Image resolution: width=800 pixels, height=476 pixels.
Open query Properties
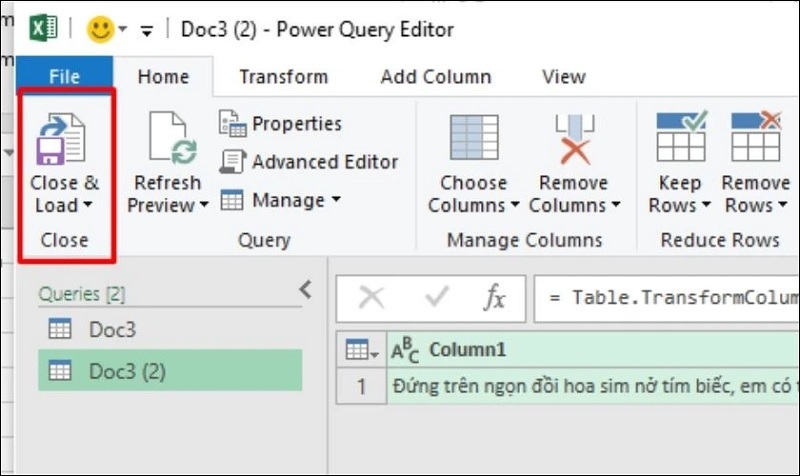point(281,124)
